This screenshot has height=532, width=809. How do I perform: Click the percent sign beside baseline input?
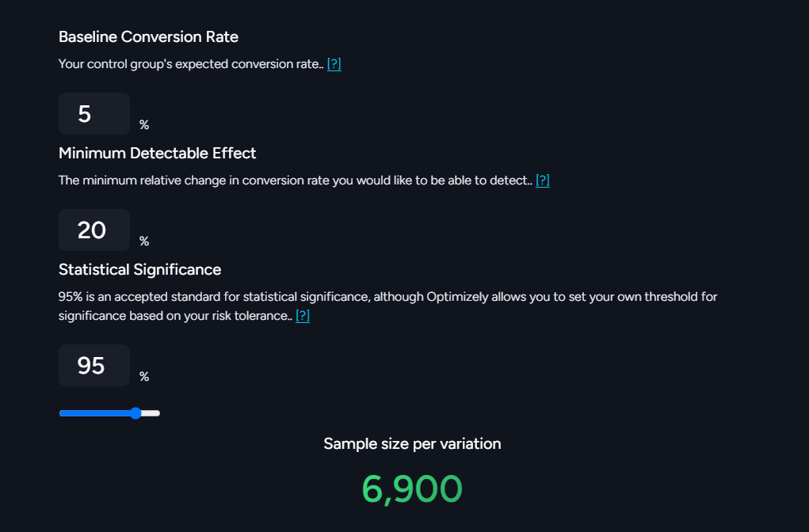click(144, 125)
